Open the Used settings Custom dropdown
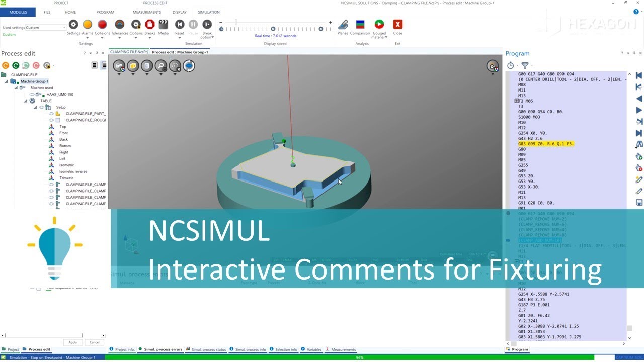This screenshot has width=644, height=362. tap(45, 28)
